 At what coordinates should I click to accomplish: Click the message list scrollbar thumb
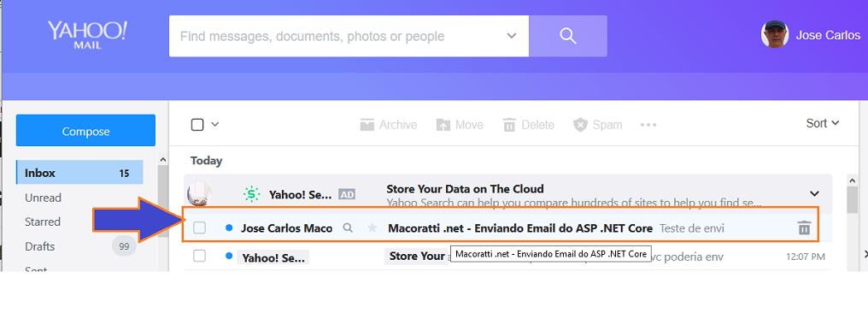point(853,200)
